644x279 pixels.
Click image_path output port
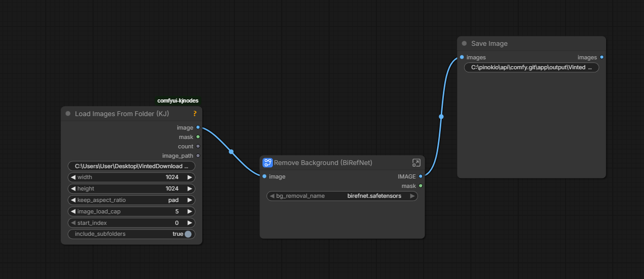(x=198, y=156)
